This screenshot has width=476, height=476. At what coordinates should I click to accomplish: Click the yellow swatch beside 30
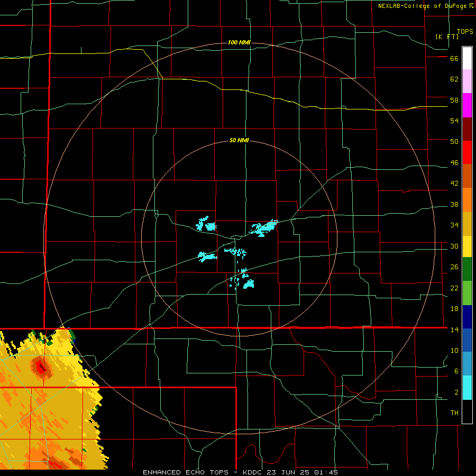pos(467,246)
